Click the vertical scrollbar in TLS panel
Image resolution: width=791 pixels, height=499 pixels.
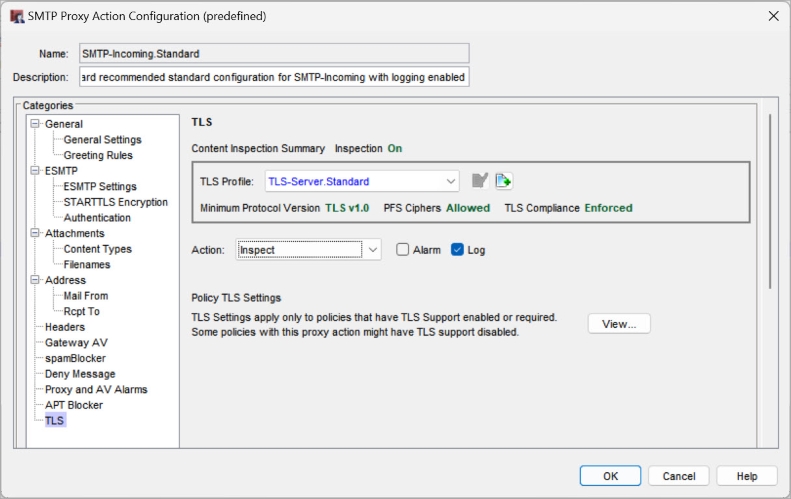(x=770, y=202)
